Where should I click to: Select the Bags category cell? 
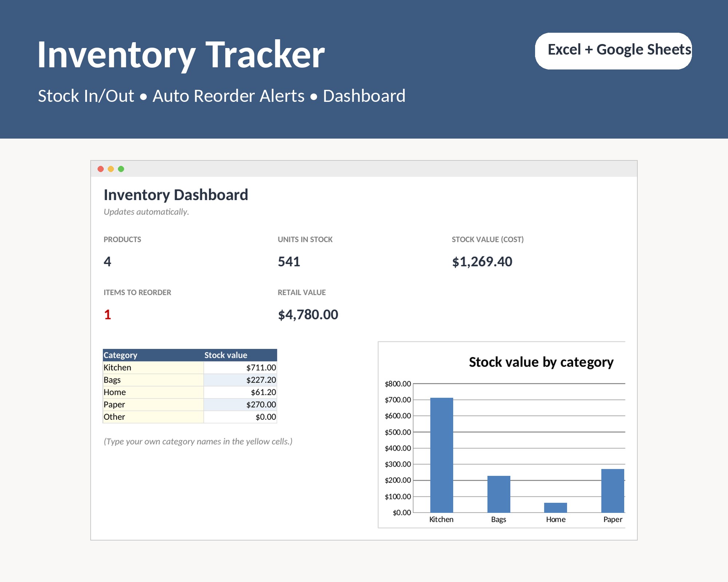[x=153, y=380]
